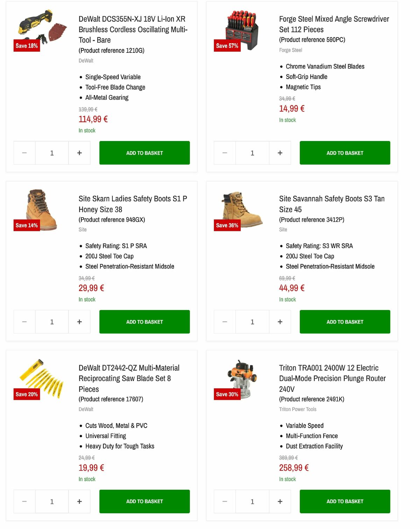Add the Forge Steel Screwdriver Set to basket

(x=345, y=153)
